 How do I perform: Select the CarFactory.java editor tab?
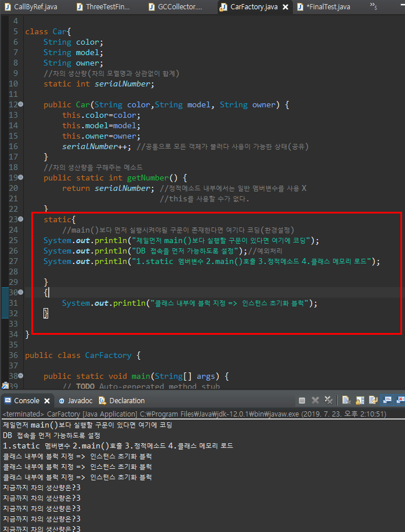[x=254, y=7]
